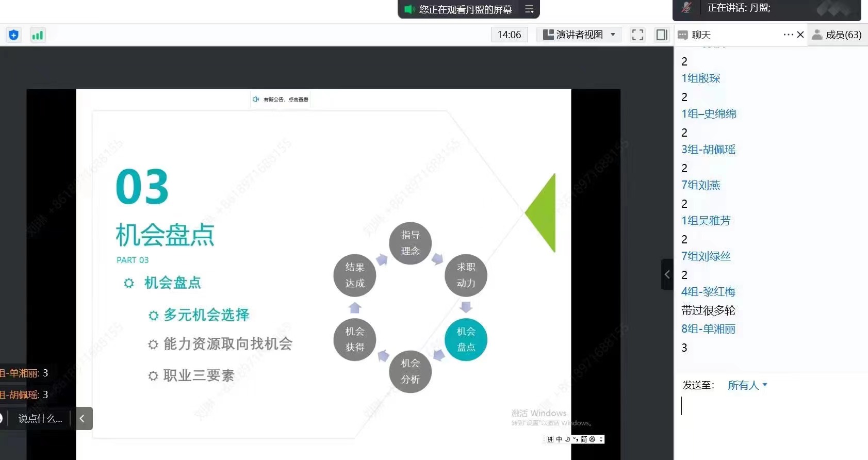Collapse the chat sidebar using edge arrow

tap(667, 274)
